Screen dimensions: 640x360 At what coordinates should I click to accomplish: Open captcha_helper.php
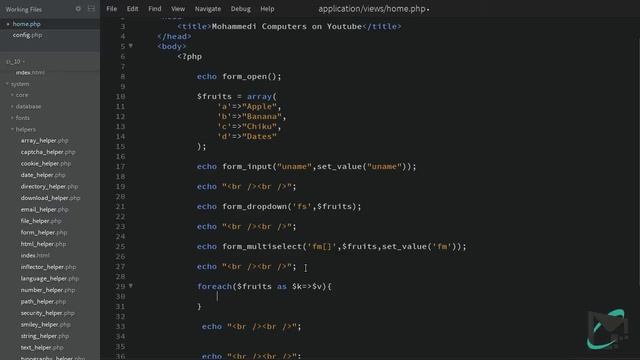pyautogui.click(x=48, y=152)
